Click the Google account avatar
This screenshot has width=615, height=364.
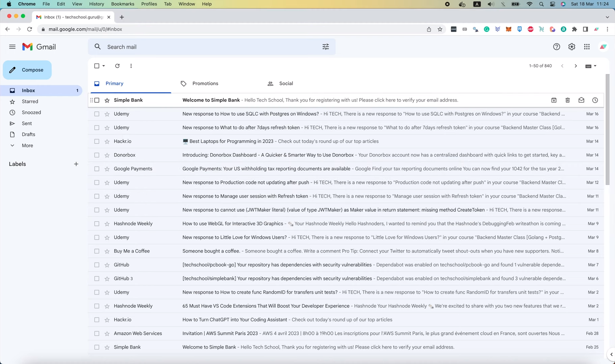[x=603, y=47]
